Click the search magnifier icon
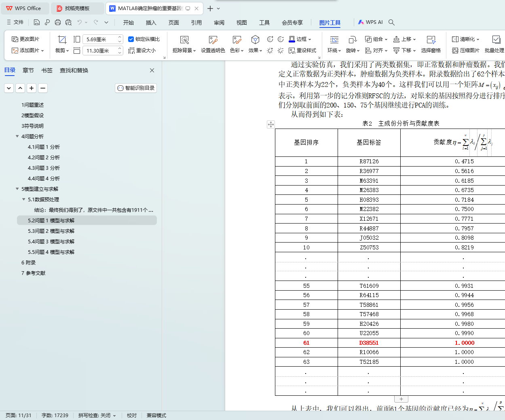The image size is (505, 420). (391, 22)
